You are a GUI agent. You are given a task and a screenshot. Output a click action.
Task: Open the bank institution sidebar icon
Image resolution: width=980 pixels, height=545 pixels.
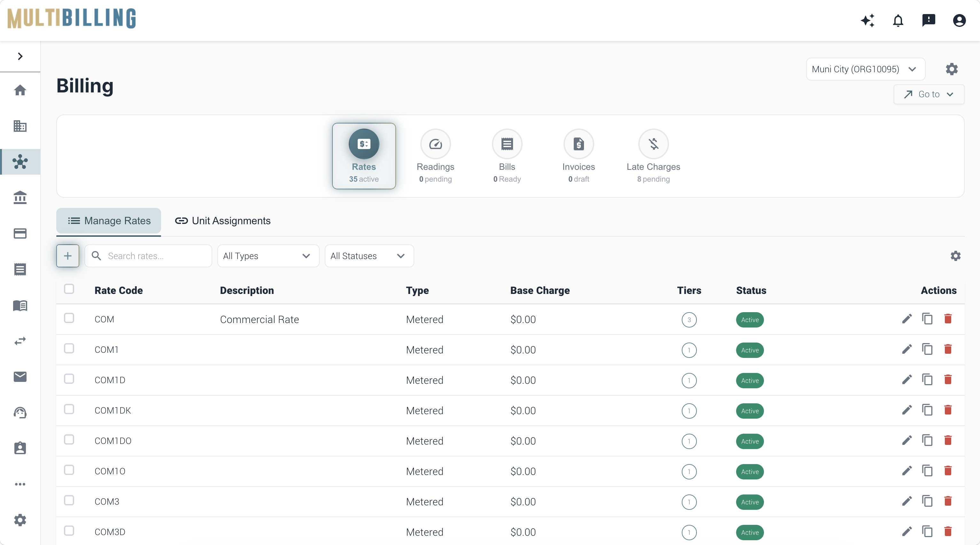[20, 198]
